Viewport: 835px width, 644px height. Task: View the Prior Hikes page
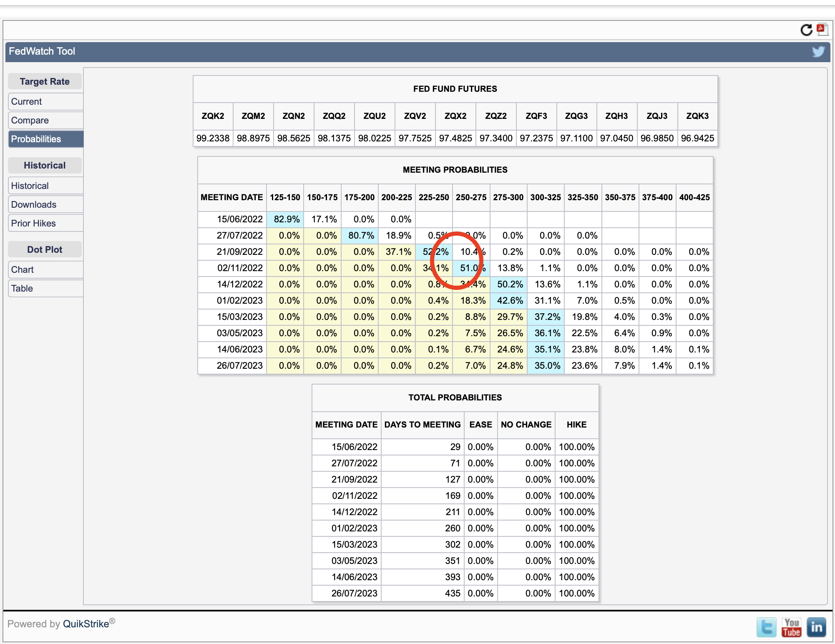tap(46, 223)
